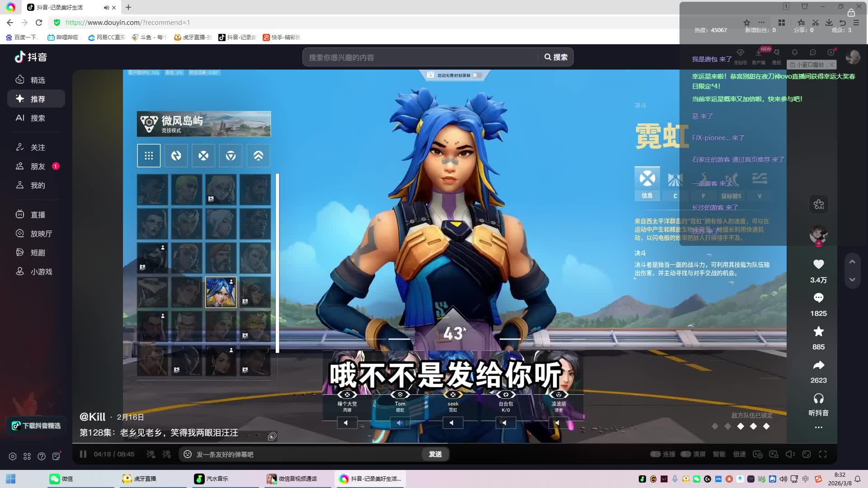The image size is (868, 488).
Task: Pause the video playback
Action: [83, 454]
